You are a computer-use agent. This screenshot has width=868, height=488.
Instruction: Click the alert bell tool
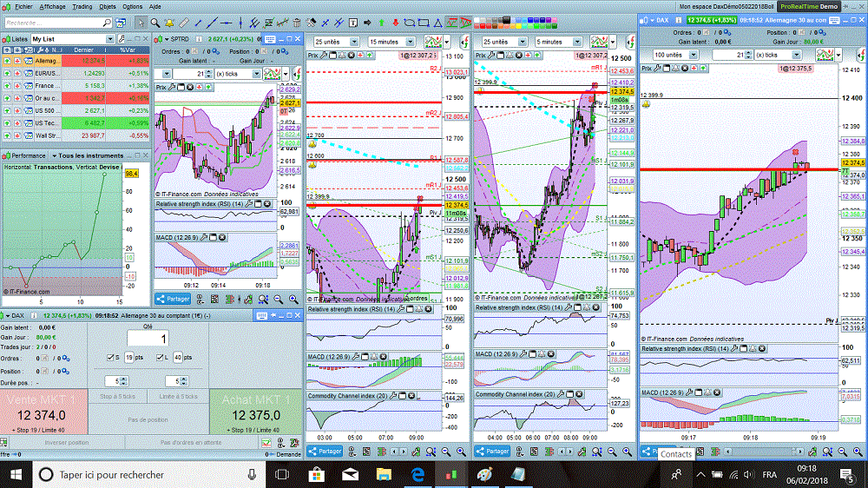coord(169,23)
